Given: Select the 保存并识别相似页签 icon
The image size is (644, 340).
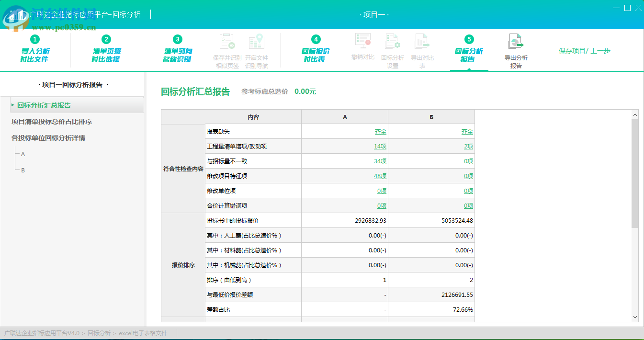Looking at the screenshot, I should [226, 48].
